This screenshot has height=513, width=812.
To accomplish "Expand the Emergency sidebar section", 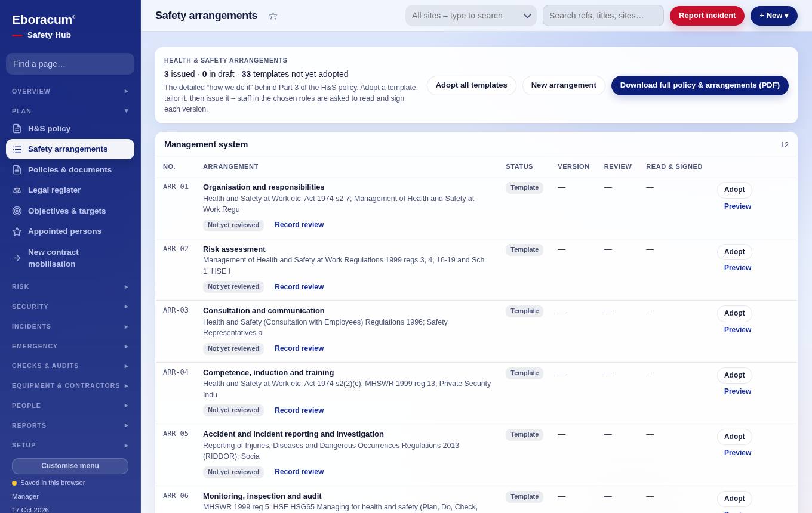I will point(70,346).
